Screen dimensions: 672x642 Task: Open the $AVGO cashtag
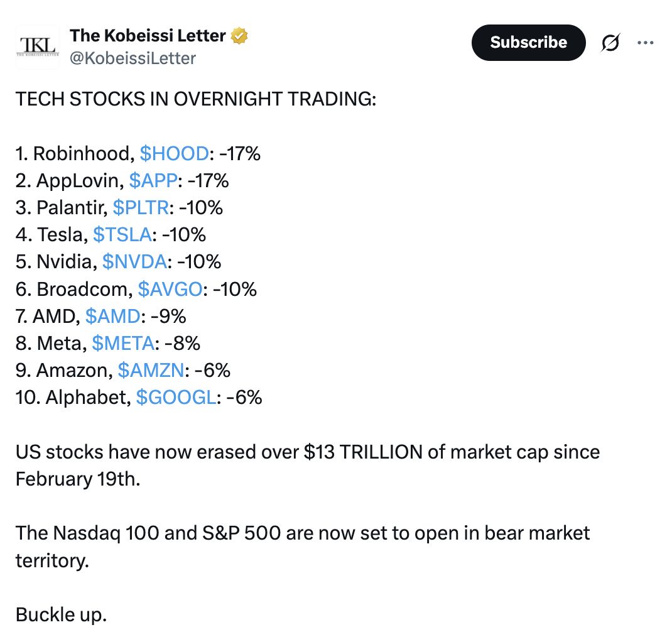(x=170, y=289)
